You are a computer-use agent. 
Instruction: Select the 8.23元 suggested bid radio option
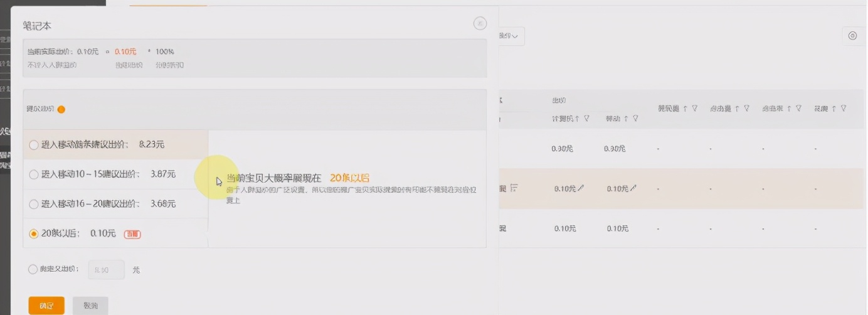(34, 145)
